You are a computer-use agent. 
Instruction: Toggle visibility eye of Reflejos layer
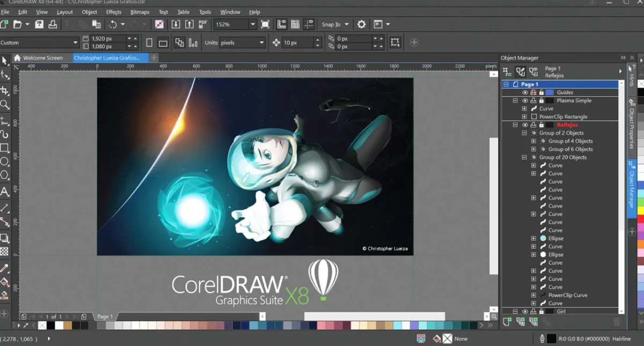click(525, 125)
